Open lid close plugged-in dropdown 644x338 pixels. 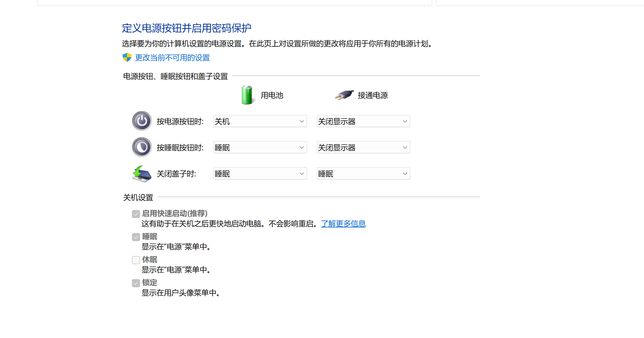(363, 174)
